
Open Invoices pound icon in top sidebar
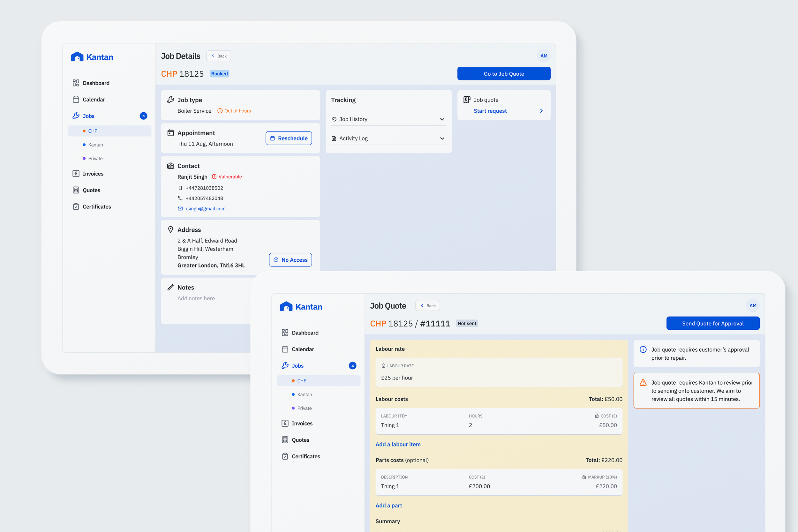[x=76, y=174]
